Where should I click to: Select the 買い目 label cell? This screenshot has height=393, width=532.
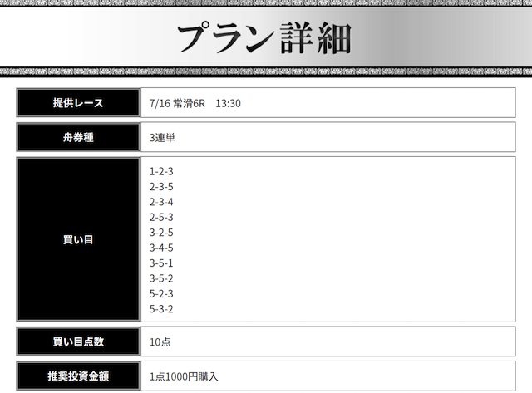click(78, 239)
